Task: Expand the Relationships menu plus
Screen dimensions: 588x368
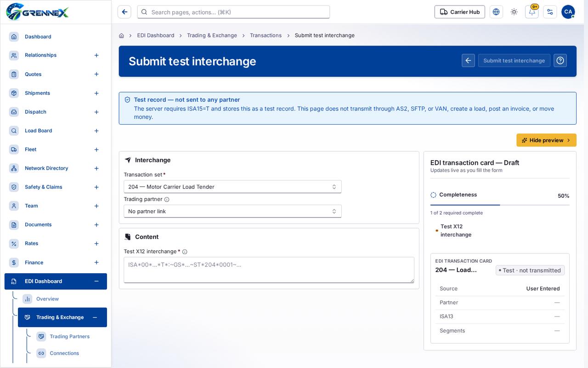Action: coord(96,55)
